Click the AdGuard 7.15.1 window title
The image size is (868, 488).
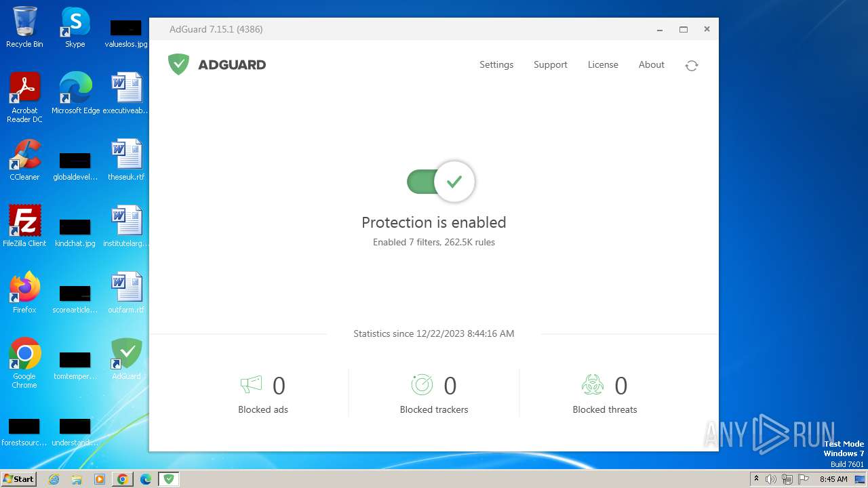tap(216, 29)
